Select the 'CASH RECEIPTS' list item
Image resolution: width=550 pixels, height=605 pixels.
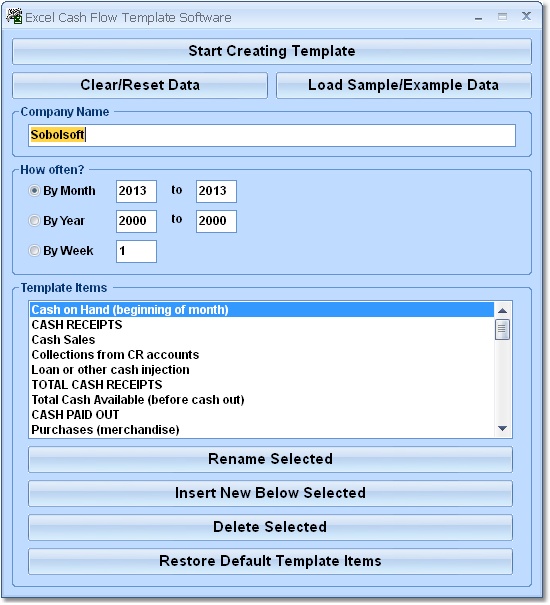point(262,325)
